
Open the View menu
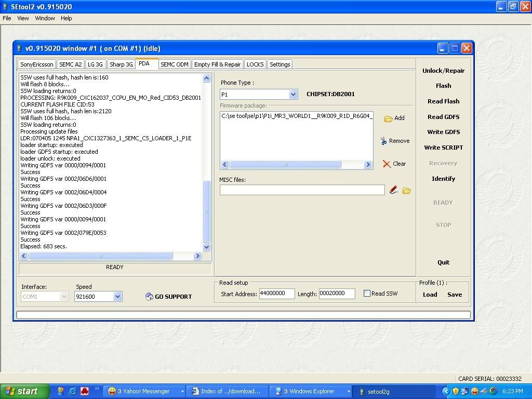coord(23,18)
